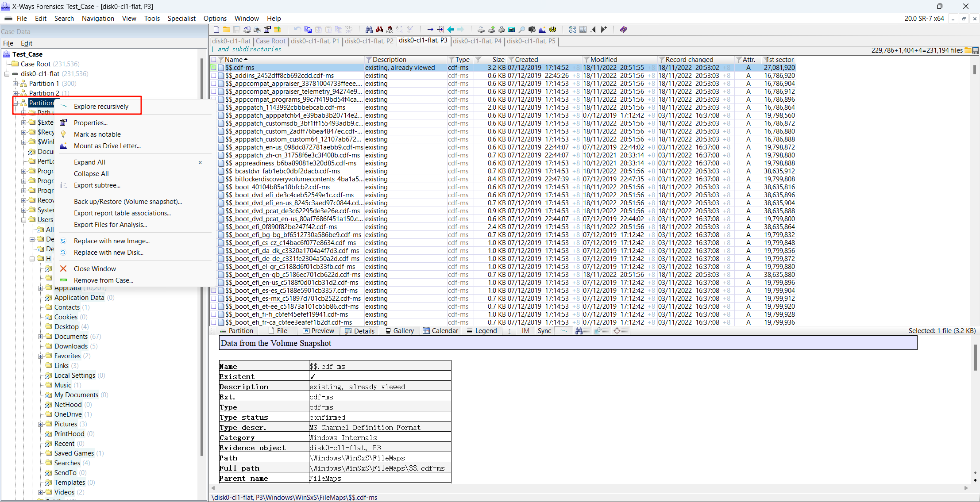Expand the Videos folder node
980x502 pixels.
[x=40, y=492]
